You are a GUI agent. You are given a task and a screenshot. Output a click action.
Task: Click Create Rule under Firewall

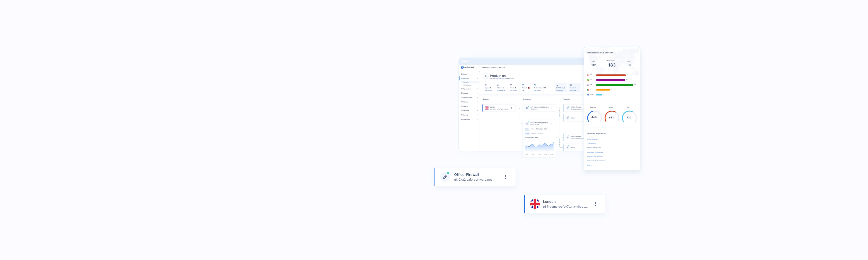(x=573, y=90)
